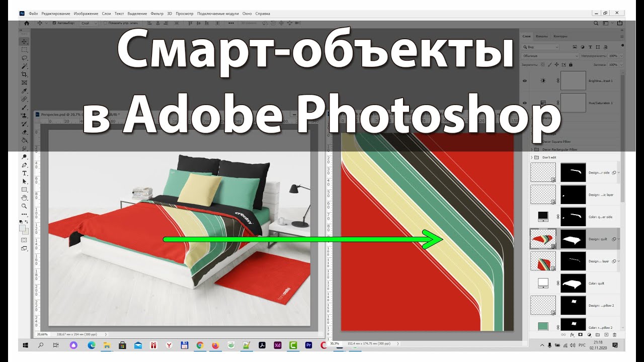Select the Crop tool

coord(24,74)
